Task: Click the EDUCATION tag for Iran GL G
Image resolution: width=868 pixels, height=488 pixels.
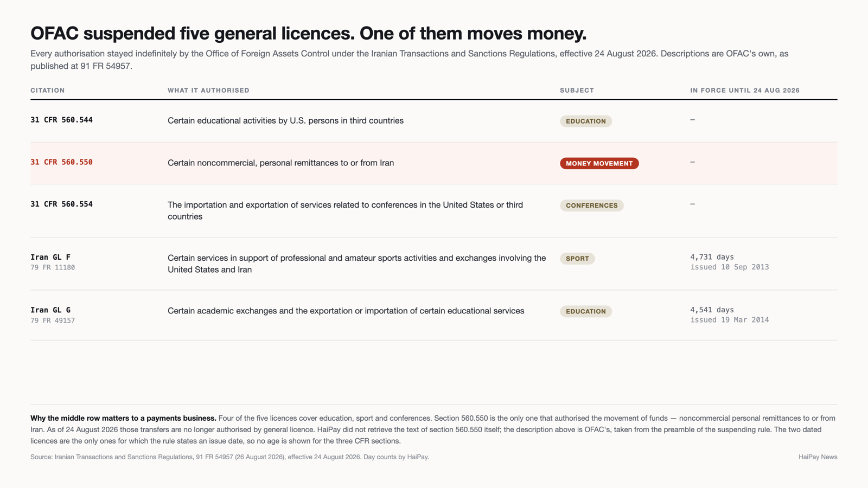Action: click(586, 311)
